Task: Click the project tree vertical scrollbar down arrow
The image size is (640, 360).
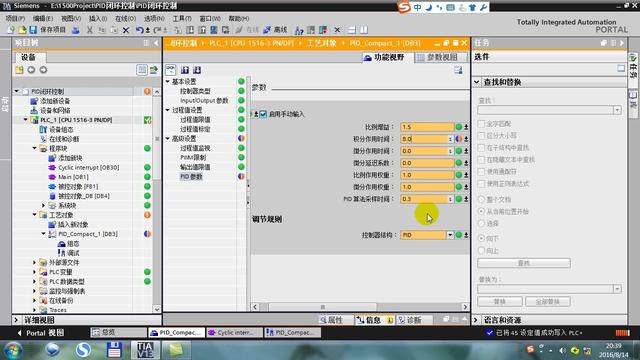Action: 157,309
